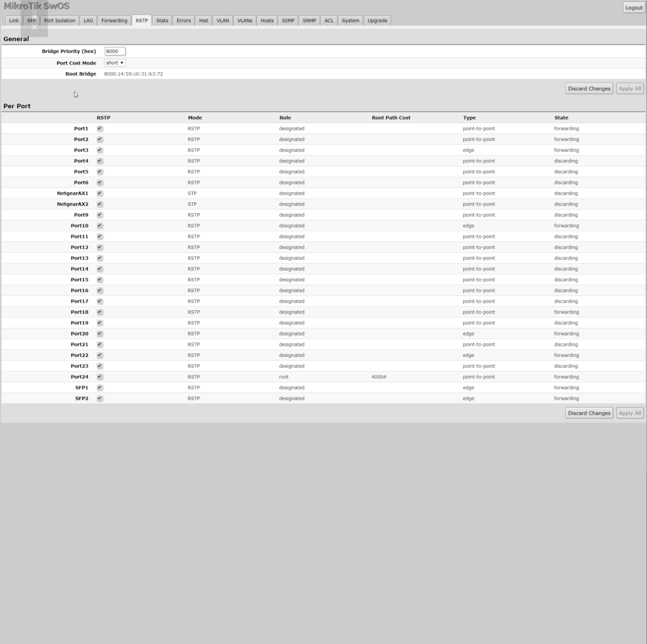
Task: Disable RSTP on NetgearAX1 port
Action: pos(100,193)
